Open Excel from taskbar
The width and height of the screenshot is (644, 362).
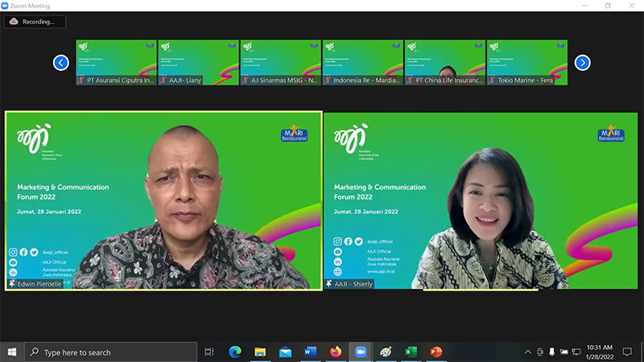click(x=411, y=352)
